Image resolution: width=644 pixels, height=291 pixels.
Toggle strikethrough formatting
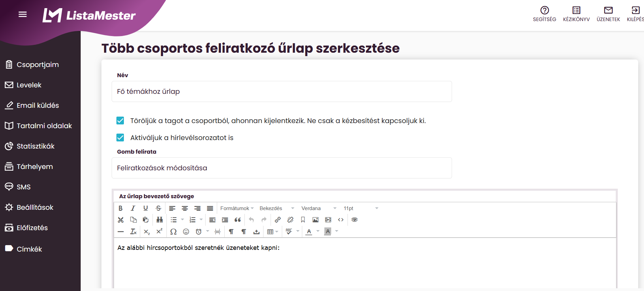tap(158, 208)
